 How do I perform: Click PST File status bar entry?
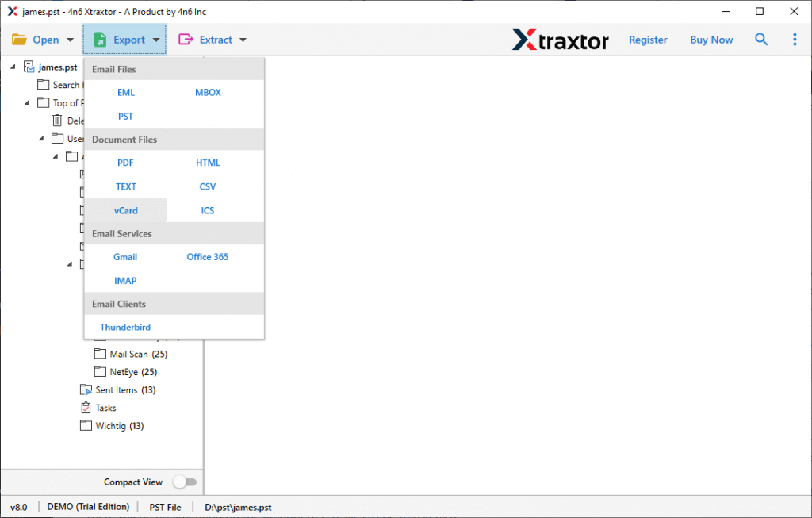pyautogui.click(x=165, y=507)
